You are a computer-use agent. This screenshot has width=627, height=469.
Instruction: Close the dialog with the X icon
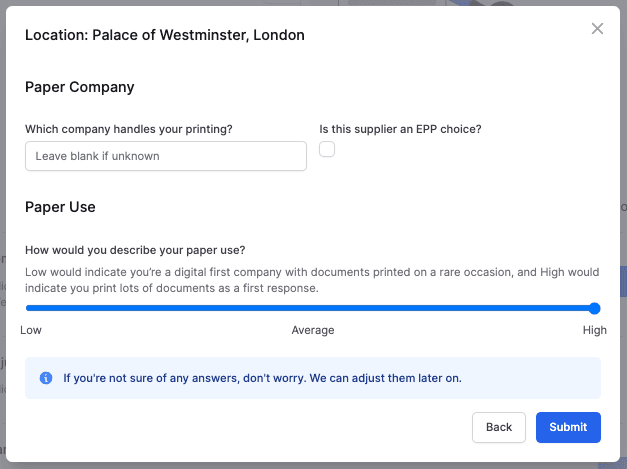tap(597, 29)
